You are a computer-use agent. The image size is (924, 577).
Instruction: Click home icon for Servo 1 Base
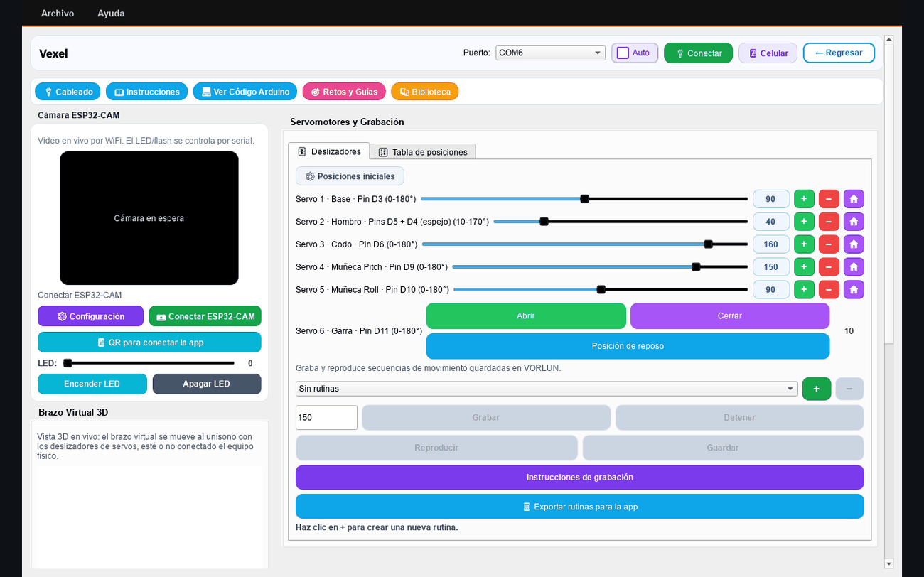click(x=854, y=199)
